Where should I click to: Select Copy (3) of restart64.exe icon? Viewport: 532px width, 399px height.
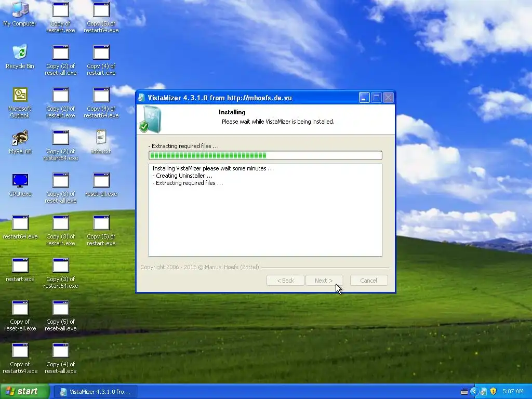pyautogui.click(x=60, y=273)
